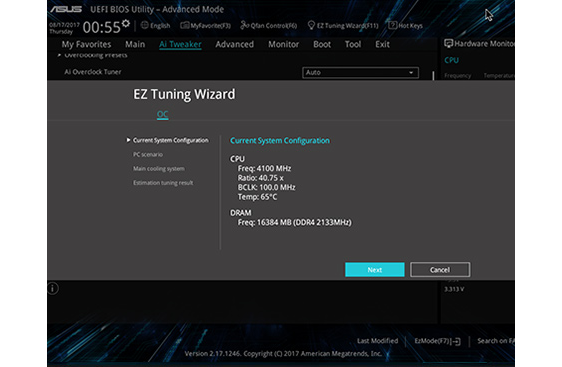Select the Current System Configuration step
The height and width of the screenshot is (367, 562).
170,140
